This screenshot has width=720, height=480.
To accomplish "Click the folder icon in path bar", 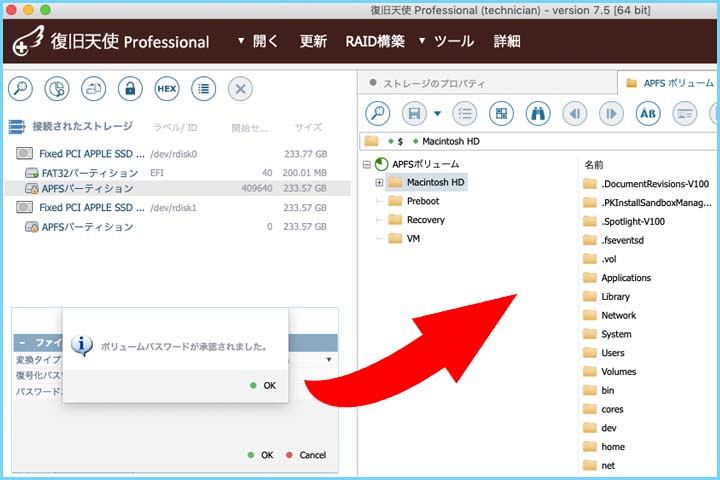I will click(x=371, y=141).
